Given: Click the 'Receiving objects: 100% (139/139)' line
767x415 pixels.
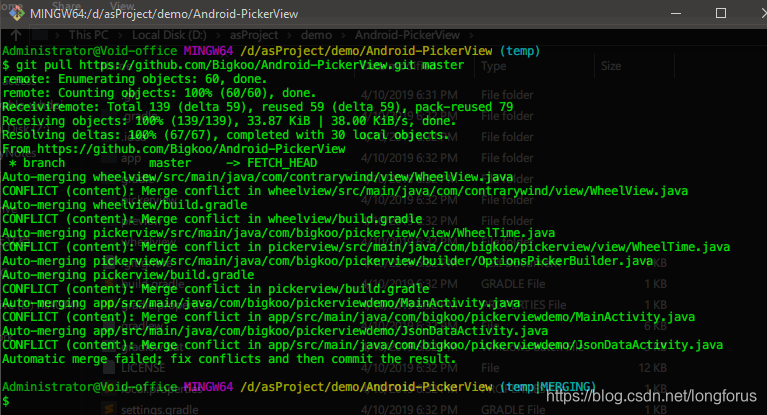Looking at the screenshot, I should (x=229, y=121).
